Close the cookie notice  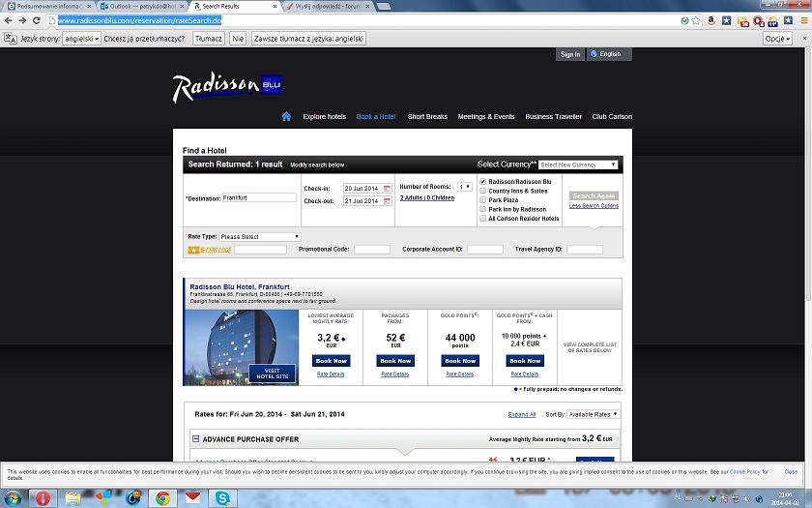(x=791, y=472)
